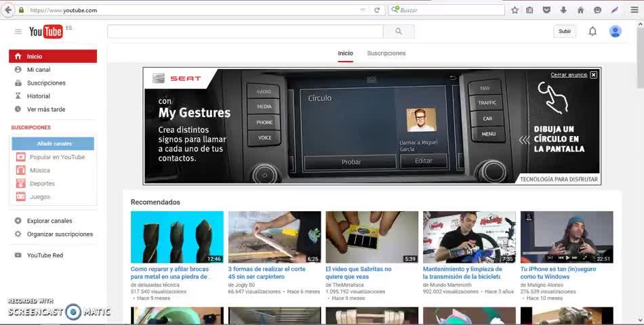Open the account avatar menu
The image size is (644, 325).
[615, 31]
